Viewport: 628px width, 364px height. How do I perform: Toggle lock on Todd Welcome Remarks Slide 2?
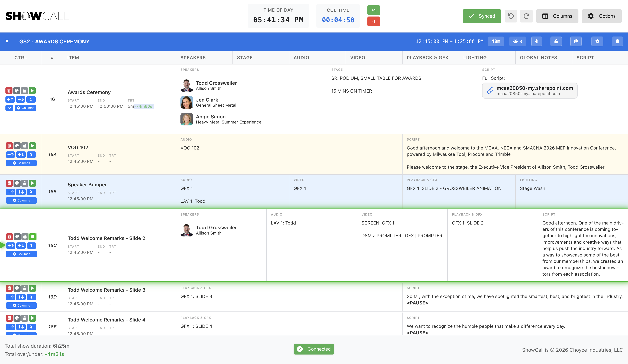click(x=25, y=237)
